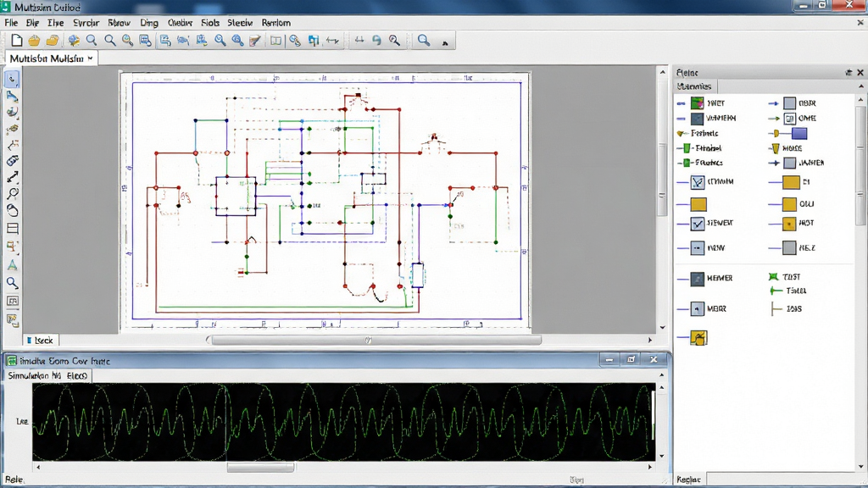Open the File menu
Viewport: 868px width, 488px height.
click(x=11, y=23)
